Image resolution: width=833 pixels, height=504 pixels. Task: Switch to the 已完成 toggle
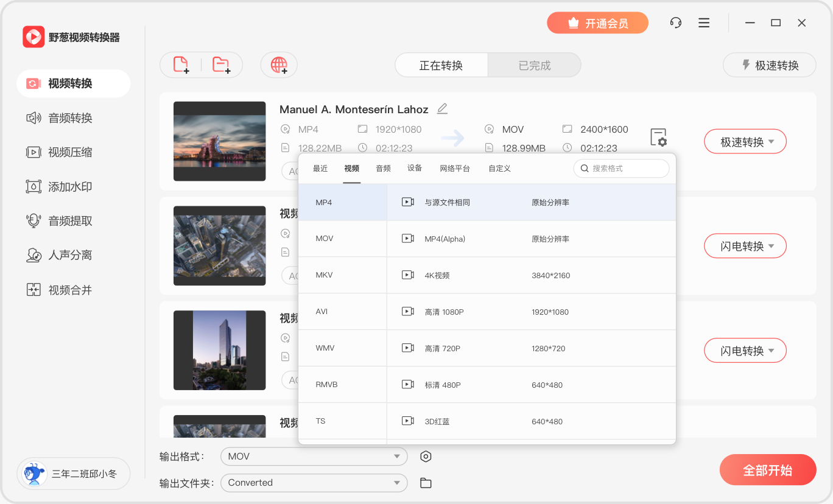click(x=534, y=65)
